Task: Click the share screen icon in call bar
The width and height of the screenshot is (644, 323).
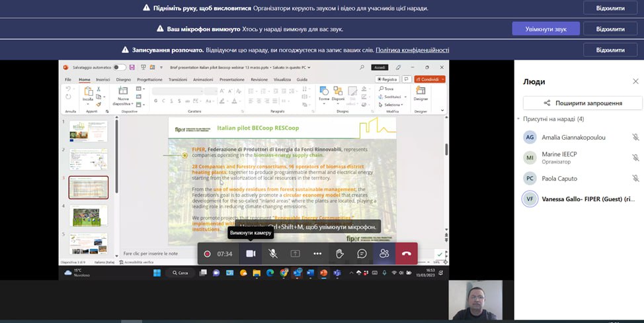Action: [295, 254]
